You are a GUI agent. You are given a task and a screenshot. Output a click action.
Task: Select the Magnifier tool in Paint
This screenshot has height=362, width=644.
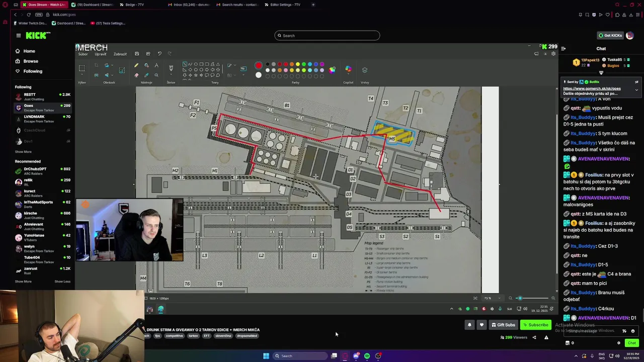(x=156, y=75)
